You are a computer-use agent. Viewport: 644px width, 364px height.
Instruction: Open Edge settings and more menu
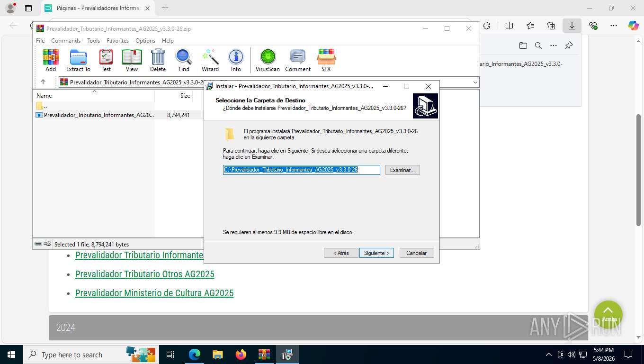point(614,26)
